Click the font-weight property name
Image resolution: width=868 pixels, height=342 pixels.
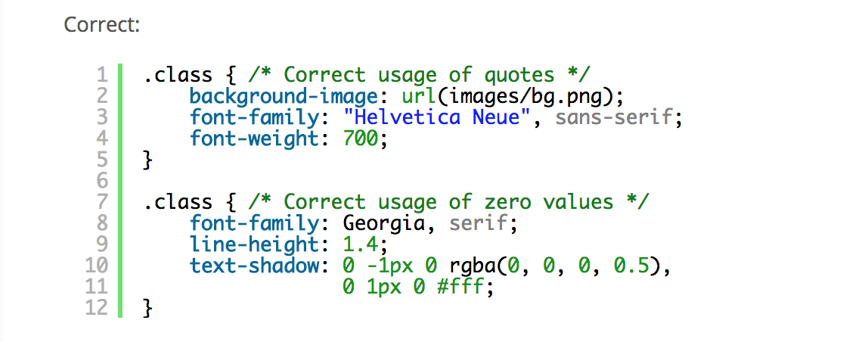pyautogui.click(x=253, y=138)
